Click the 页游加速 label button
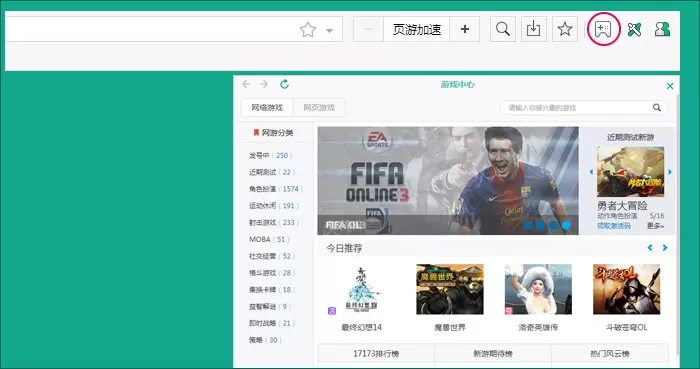The width and height of the screenshot is (700, 369). pyautogui.click(x=417, y=29)
